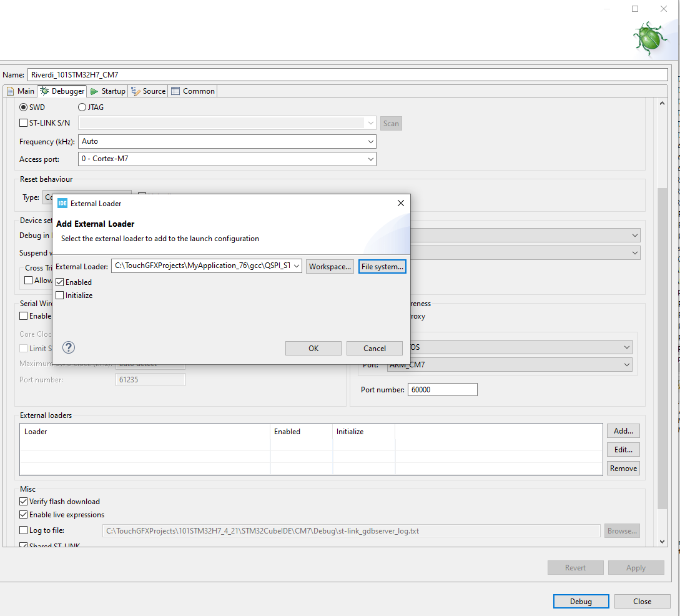
Task: Click the Close button at bottom
Action: pos(643,601)
